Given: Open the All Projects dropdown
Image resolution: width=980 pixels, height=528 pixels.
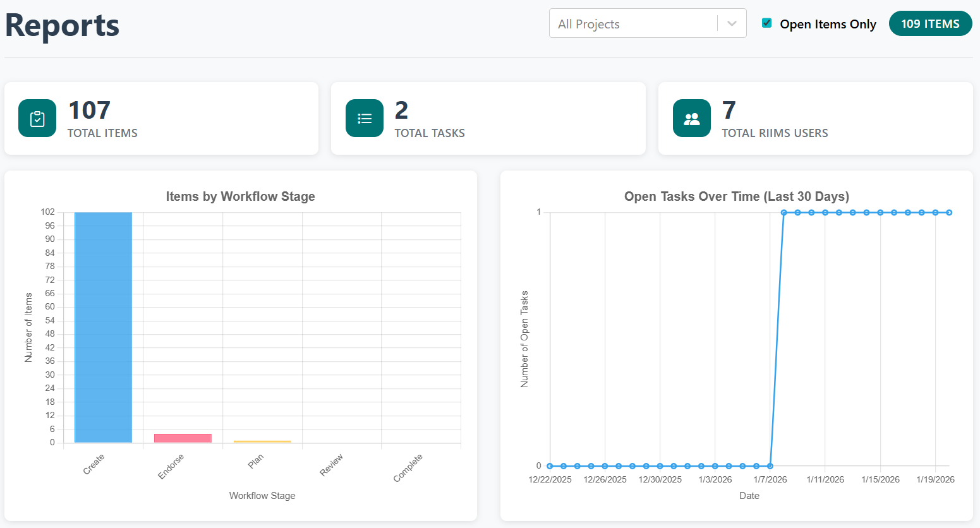Looking at the screenshot, I should 647,23.
